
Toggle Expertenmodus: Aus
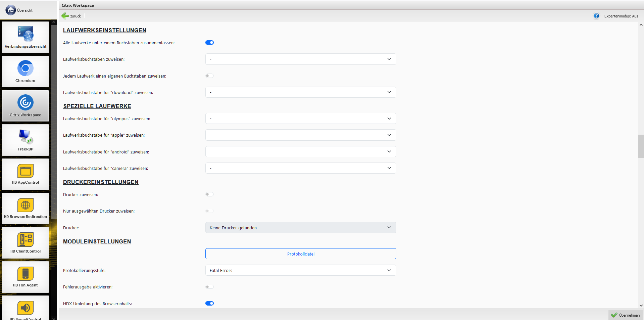tap(621, 16)
